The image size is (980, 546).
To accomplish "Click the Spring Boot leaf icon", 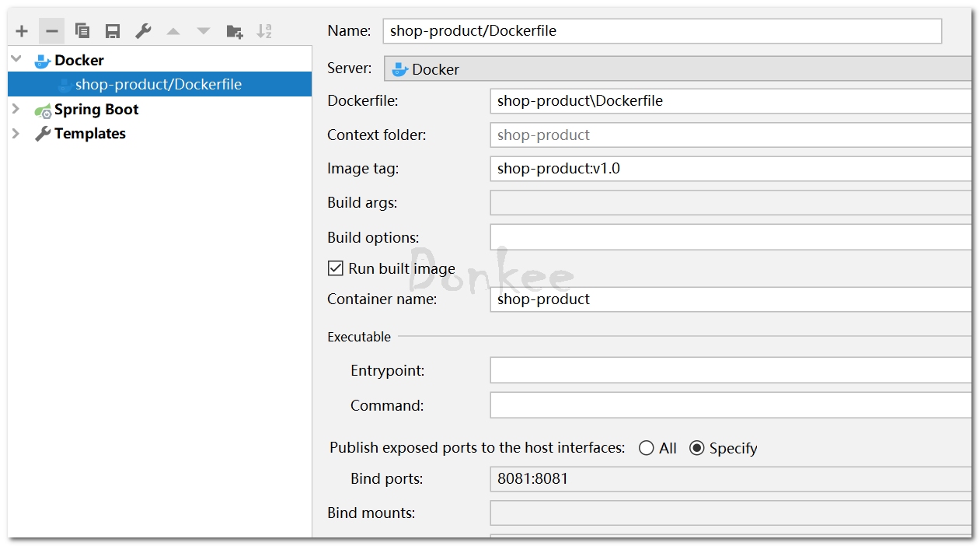I will point(43,110).
